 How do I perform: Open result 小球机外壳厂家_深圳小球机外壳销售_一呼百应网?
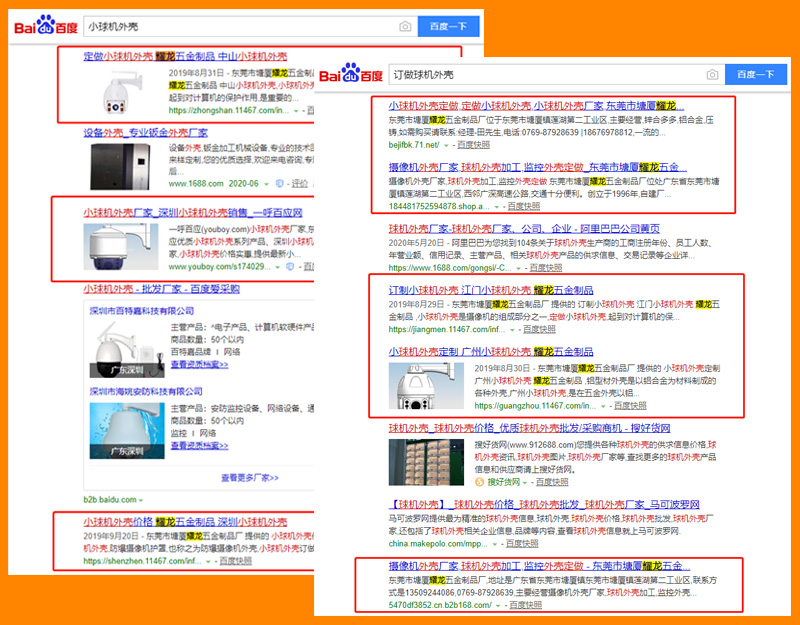193,213
